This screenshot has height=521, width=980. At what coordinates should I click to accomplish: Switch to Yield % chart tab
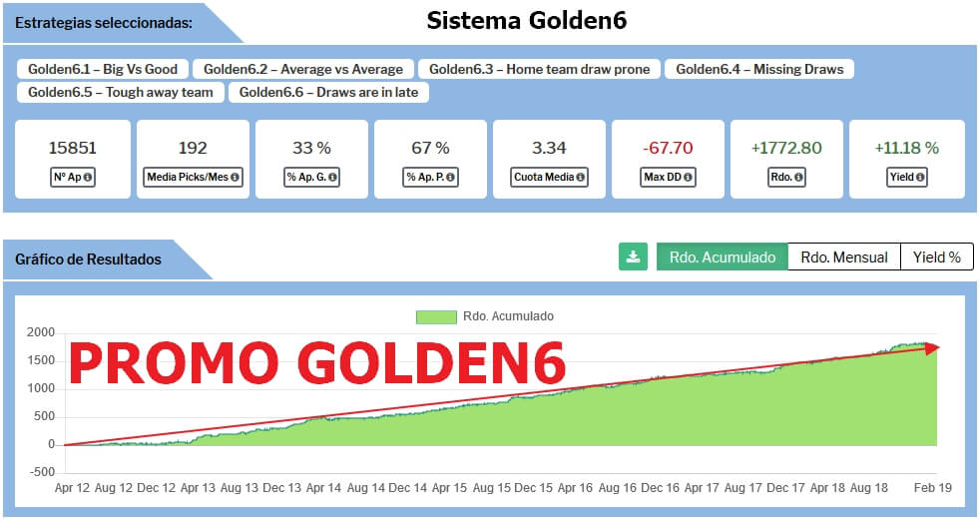[x=937, y=258]
